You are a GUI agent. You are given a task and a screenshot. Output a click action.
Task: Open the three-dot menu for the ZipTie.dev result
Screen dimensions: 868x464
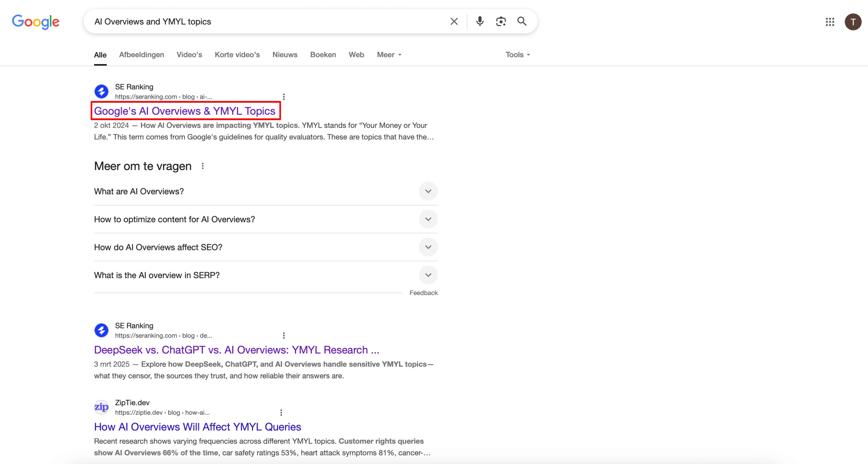(x=281, y=412)
